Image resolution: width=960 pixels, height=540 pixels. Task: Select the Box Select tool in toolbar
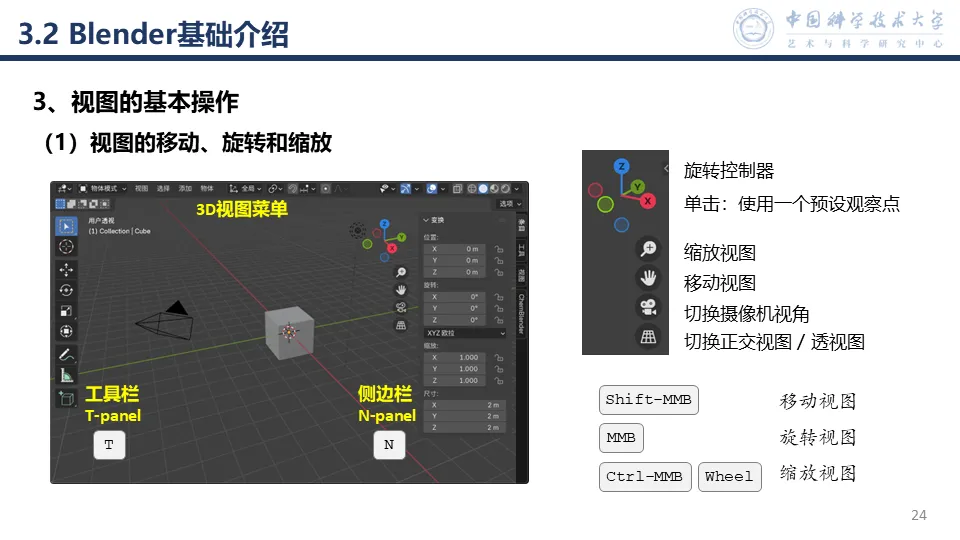66,227
